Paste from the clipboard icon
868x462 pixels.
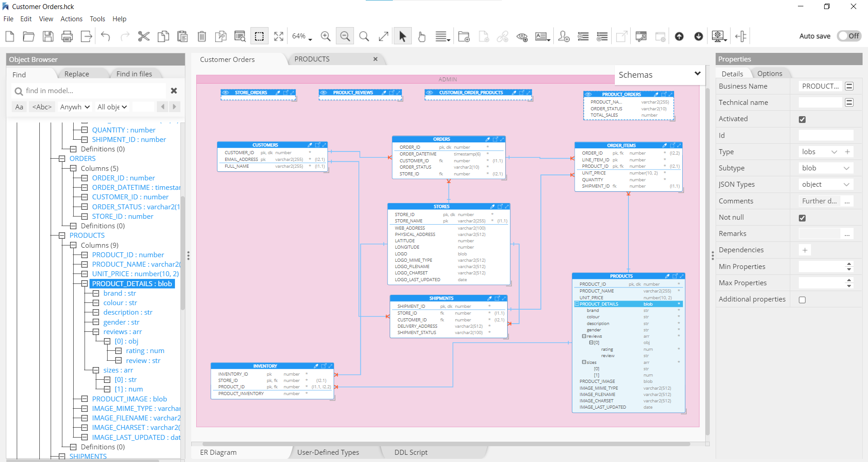pyautogui.click(x=183, y=36)
